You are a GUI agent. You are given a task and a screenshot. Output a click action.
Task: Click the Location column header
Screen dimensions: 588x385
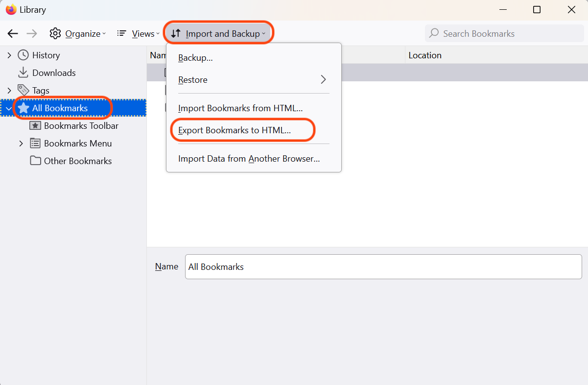[496, 55]
